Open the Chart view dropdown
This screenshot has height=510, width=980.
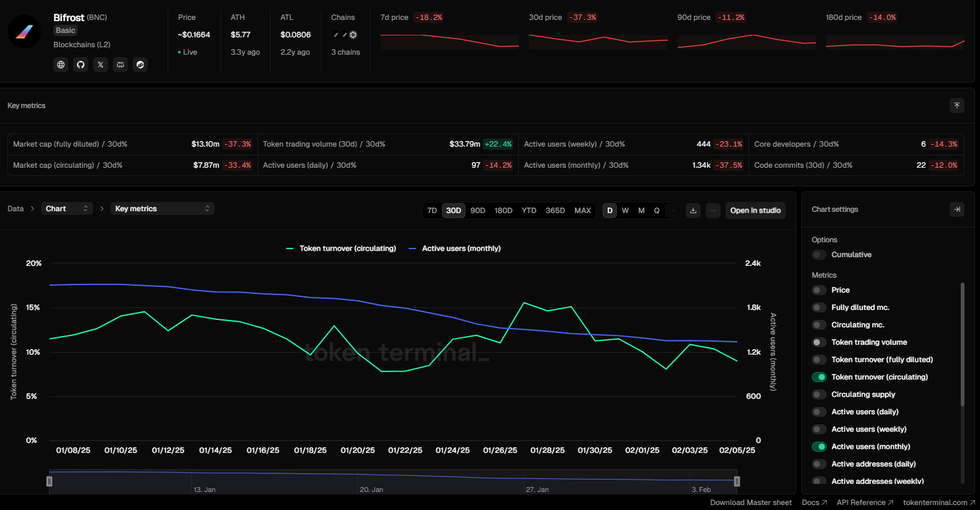click(x=67, y=209)
